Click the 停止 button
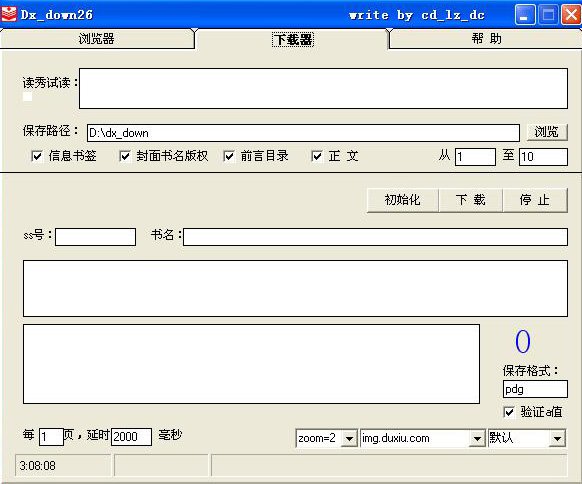Image resolution: width=582 pixels, height=484 pixels. point(535,200)
